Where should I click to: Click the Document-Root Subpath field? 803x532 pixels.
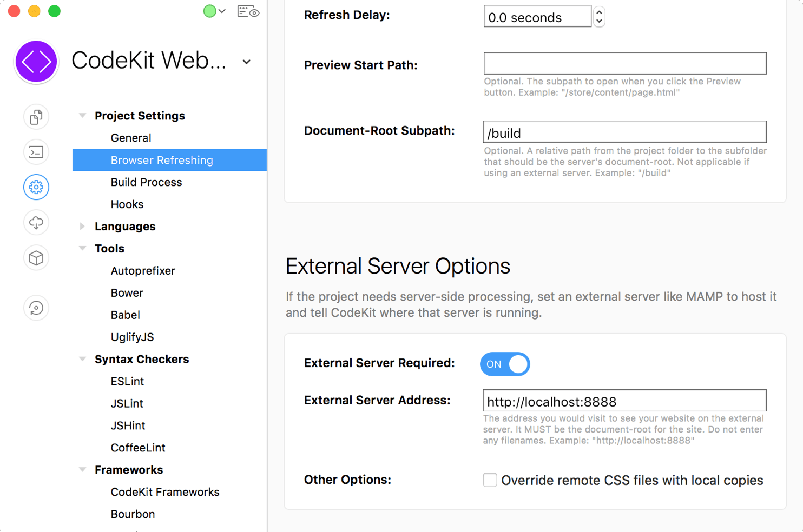coord(625,132)
